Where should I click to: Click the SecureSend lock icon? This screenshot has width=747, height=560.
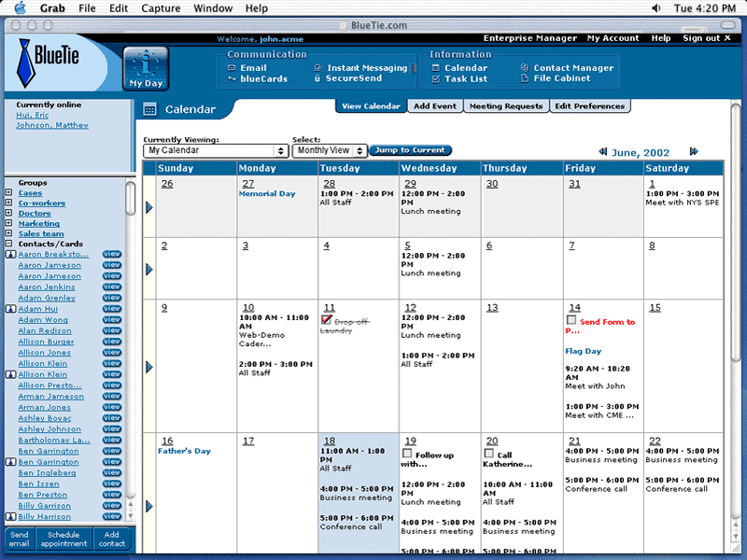point(317,78)
